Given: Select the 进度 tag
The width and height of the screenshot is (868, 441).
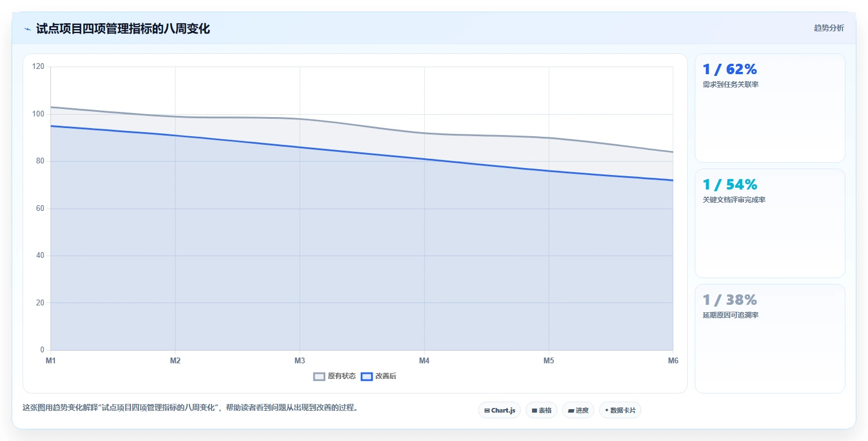Looking at the screenshot, I should tap(578, 410).
